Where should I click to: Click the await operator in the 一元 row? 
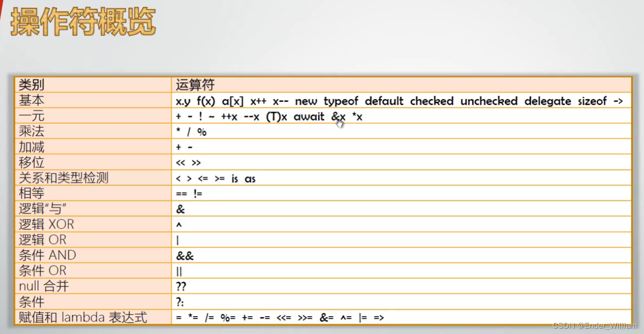(310, 116)
